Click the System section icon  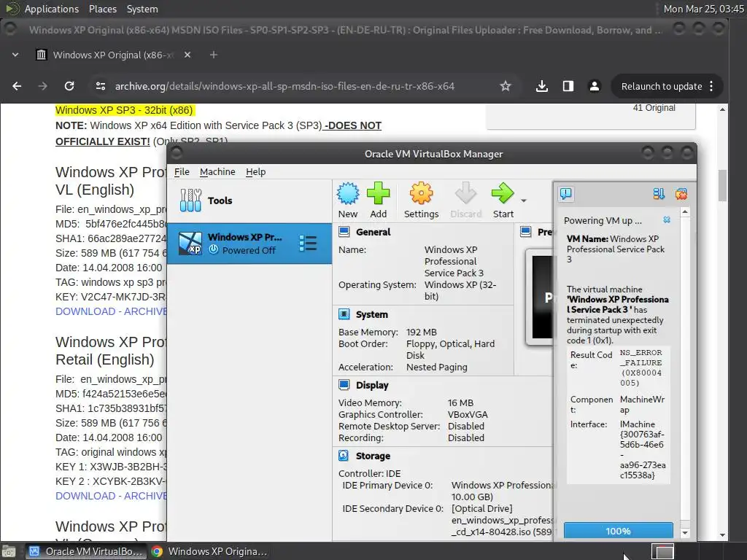click(344, 314)
